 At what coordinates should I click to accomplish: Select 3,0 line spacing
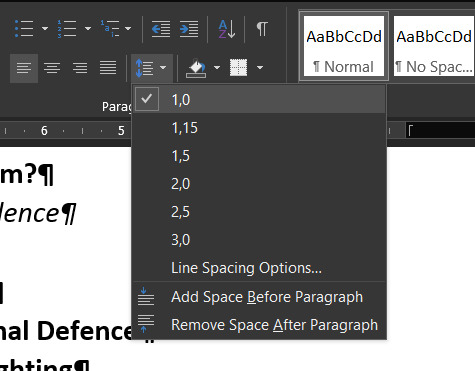[259, 239]
